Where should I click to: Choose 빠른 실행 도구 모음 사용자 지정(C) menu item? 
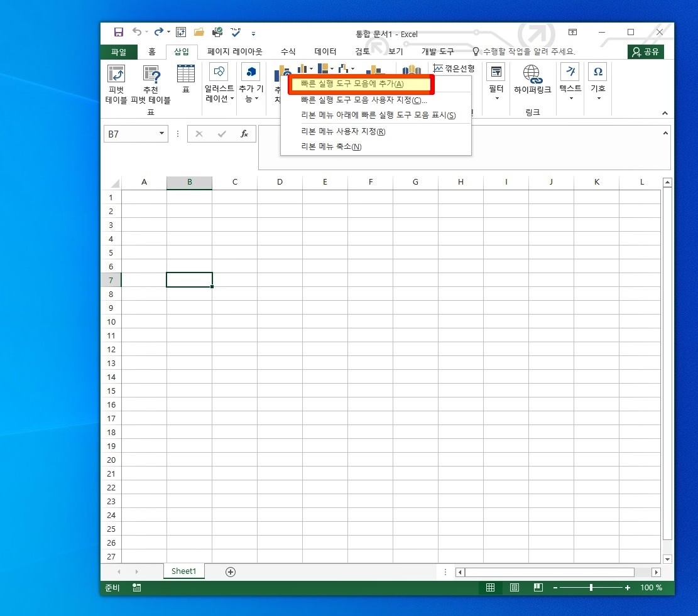(376, 100)
